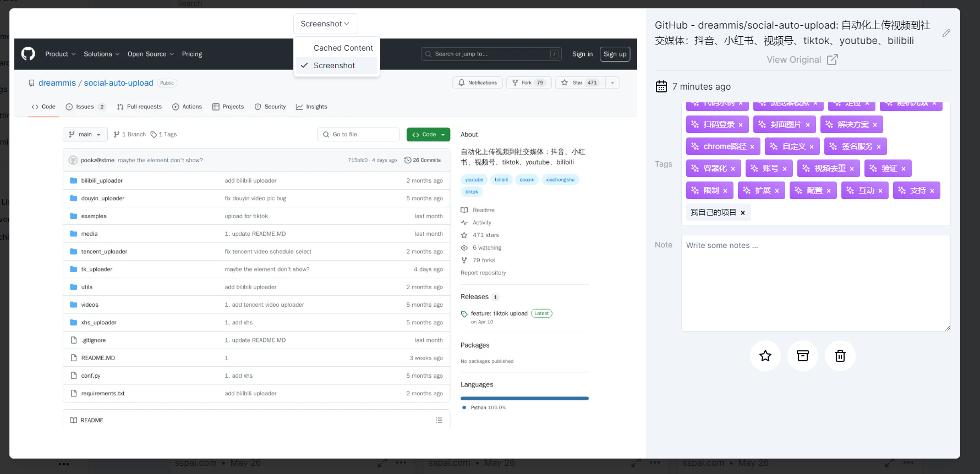Remove the chrome路径 tag
Image resolution: width=980 pixels, height=474 pixels.
(x=752, y=147)
